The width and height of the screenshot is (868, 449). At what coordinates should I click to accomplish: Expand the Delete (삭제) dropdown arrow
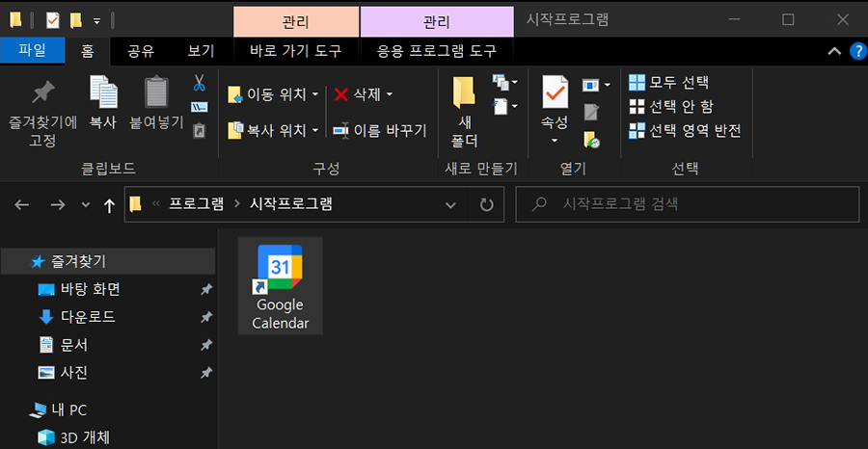390,94
